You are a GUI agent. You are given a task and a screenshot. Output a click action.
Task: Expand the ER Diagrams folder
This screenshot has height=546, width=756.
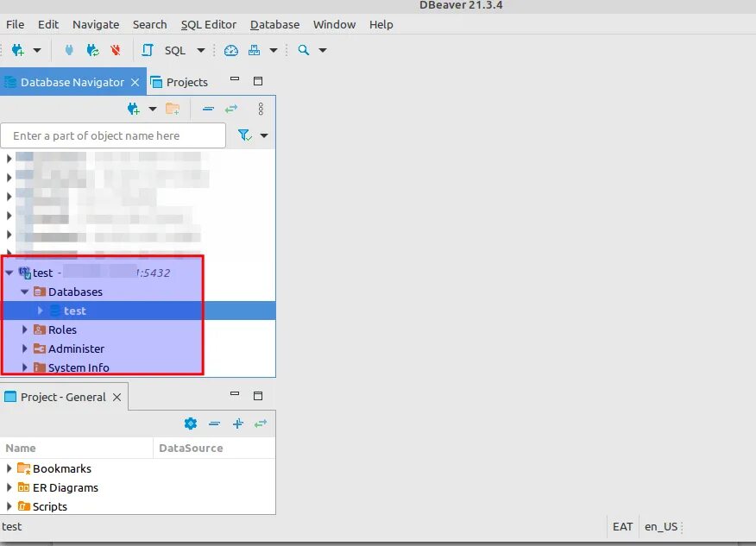coord(9,487)
